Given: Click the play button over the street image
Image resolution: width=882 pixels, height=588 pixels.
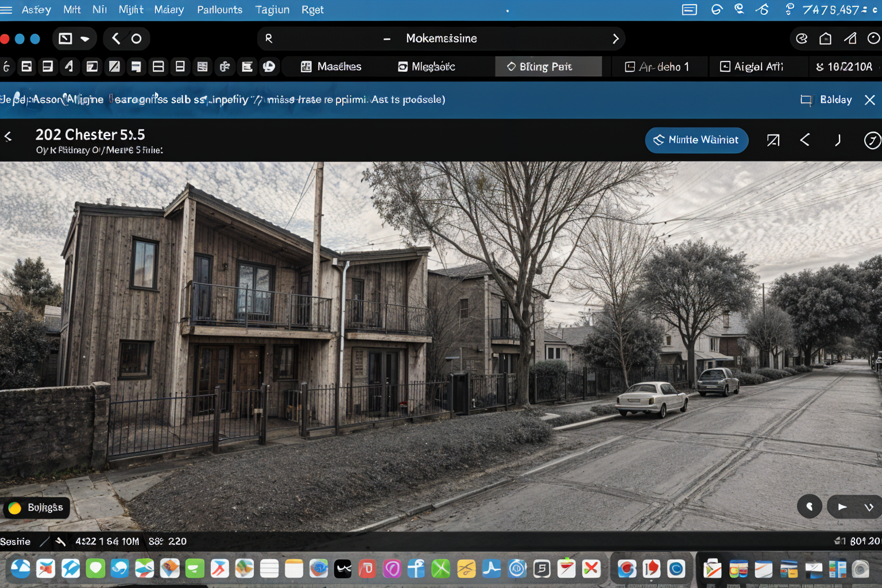Looking at the screenshot, I should [x=842, y=506].
